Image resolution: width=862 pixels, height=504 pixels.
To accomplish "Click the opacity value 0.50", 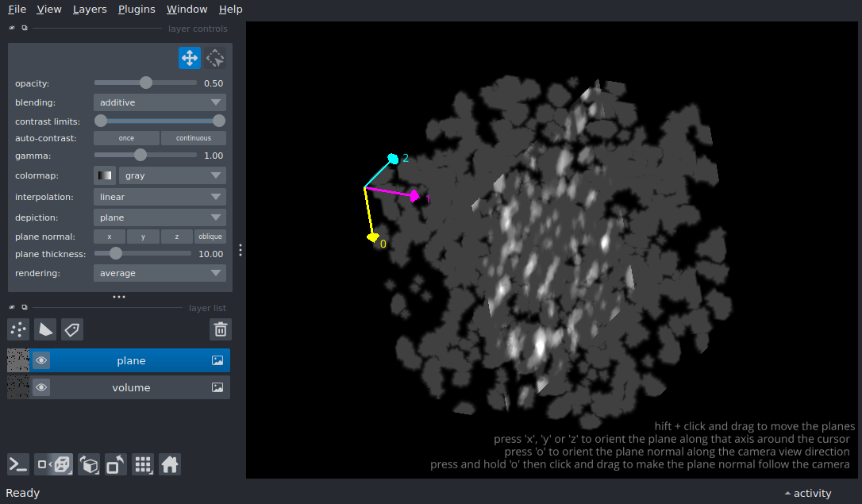I will click(214, 83).
